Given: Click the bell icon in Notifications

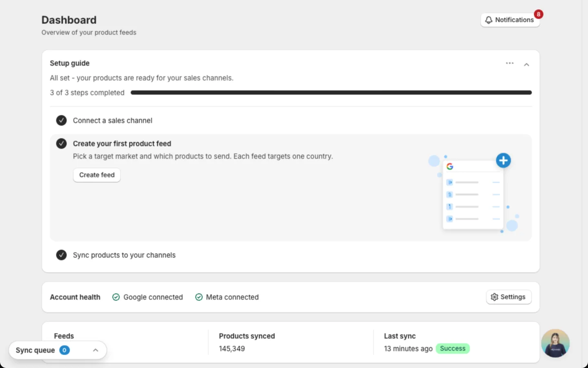Looking at the screenshot, I should [488, 20].
